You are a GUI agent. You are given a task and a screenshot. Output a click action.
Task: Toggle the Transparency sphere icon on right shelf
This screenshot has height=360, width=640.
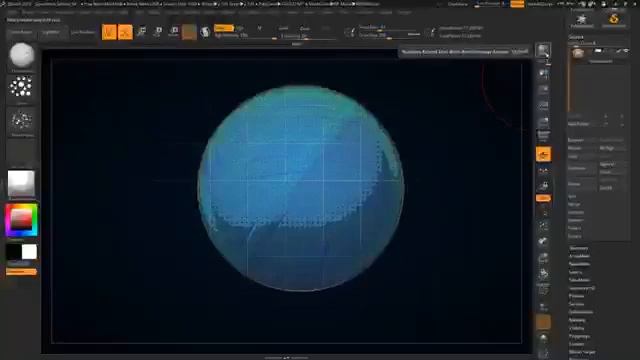[543, 338]
